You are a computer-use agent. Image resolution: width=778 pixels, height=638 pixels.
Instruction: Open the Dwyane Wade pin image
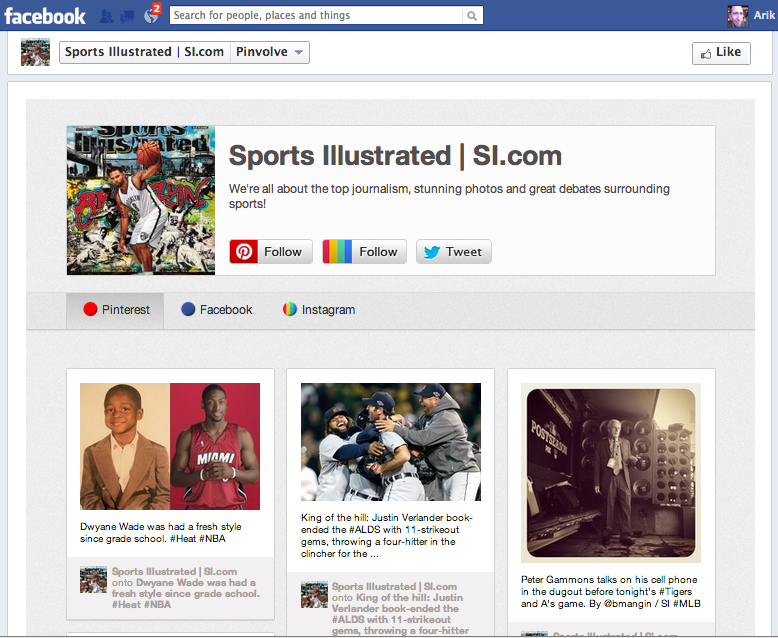pyautogui.click(x=170, y=446)
